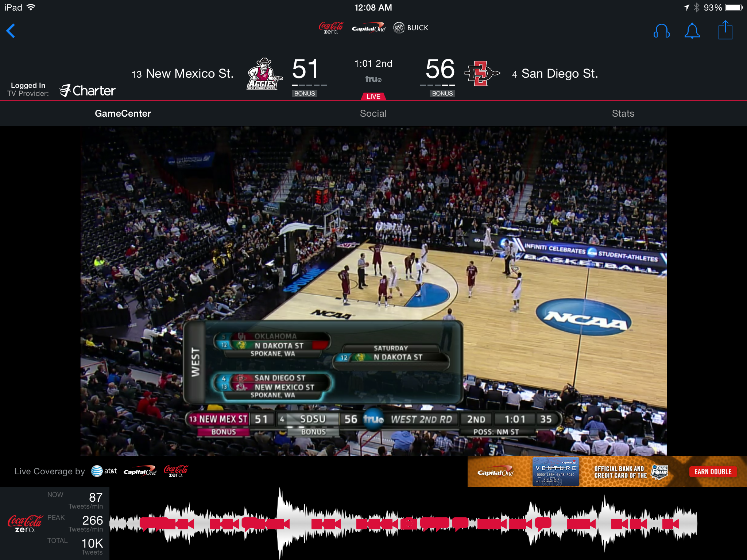Tap the red LIVE indicator
This screenshot has width=747, height=560.
click(373, 96)
